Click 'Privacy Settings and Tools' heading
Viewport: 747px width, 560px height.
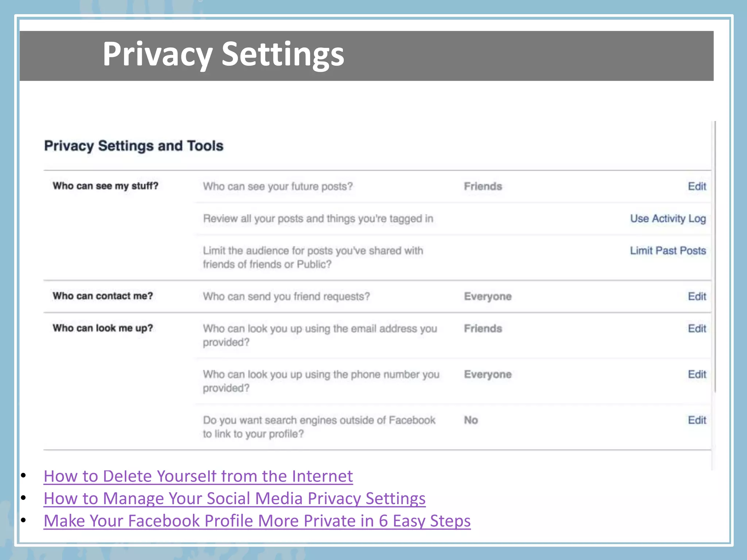(x=133, y=146)
